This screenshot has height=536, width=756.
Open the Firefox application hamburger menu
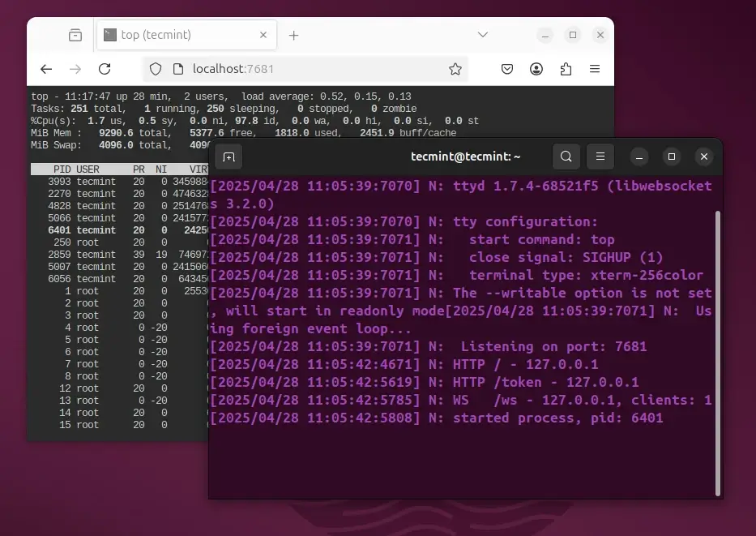595,69
